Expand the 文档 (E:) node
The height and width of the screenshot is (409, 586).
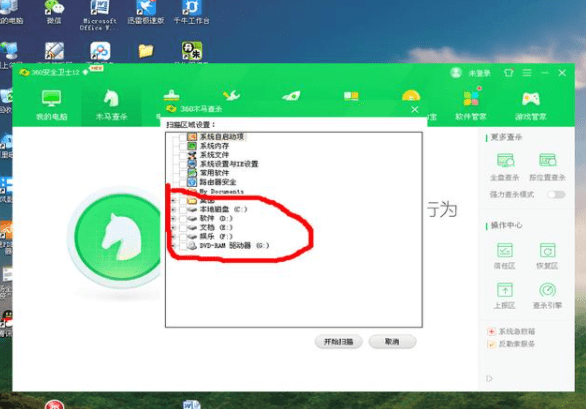tap(173, 227)
